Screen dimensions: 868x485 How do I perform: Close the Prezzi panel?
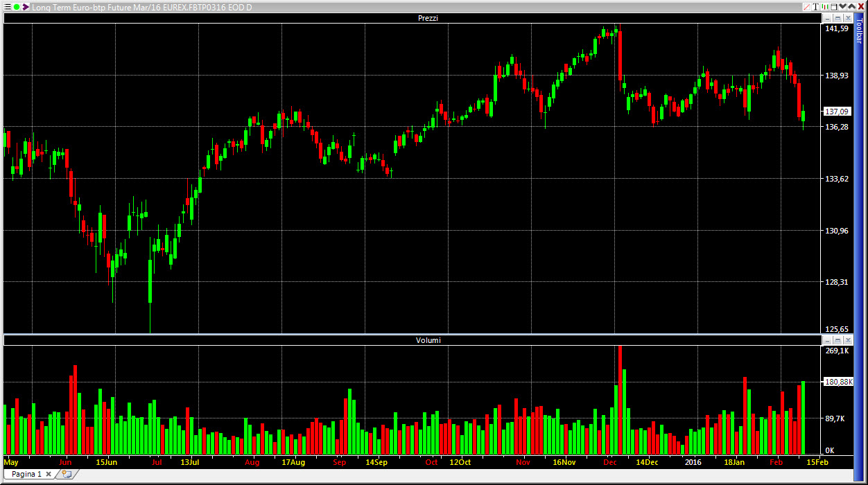point(848,18)
